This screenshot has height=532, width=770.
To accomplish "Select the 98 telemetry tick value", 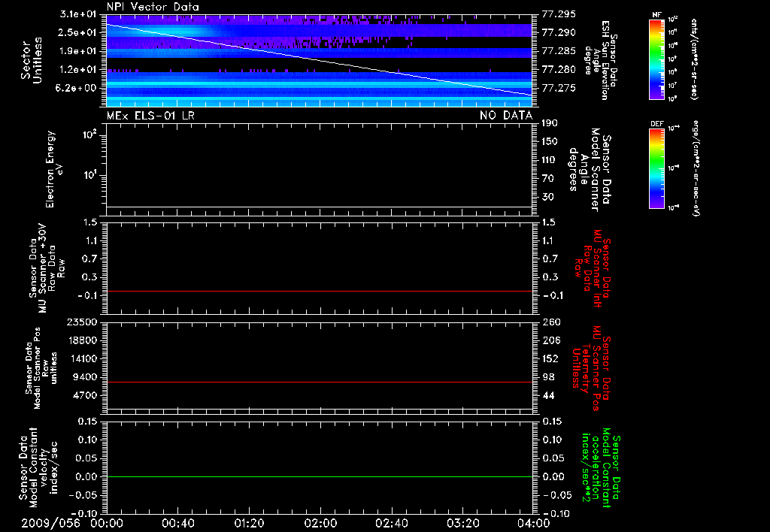I will pos(548,377).
